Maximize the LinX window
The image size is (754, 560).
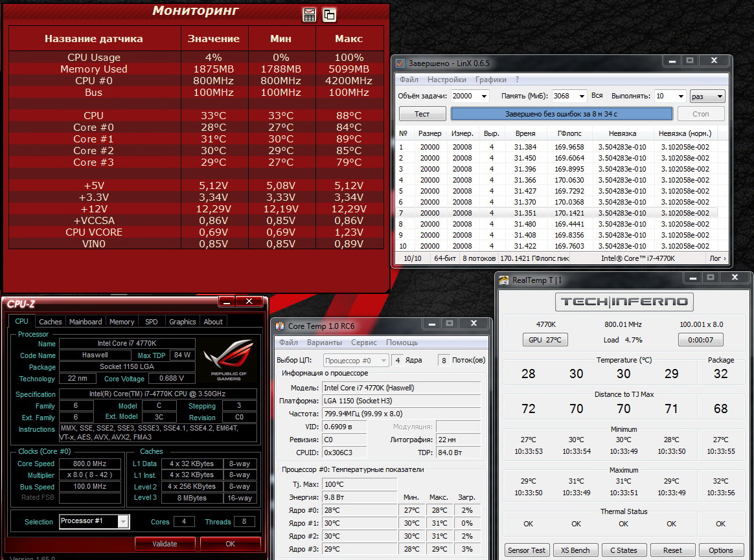pyautogui.click(x=690, y=61)
